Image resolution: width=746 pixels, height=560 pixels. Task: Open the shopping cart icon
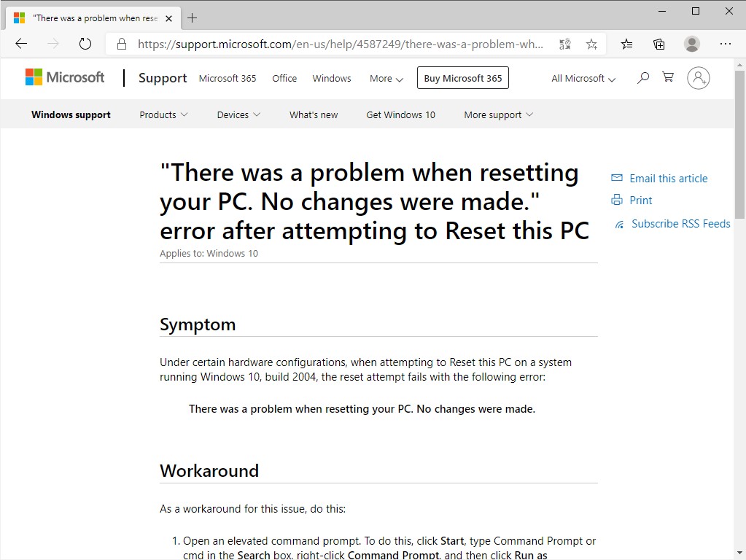pos(668,77)
